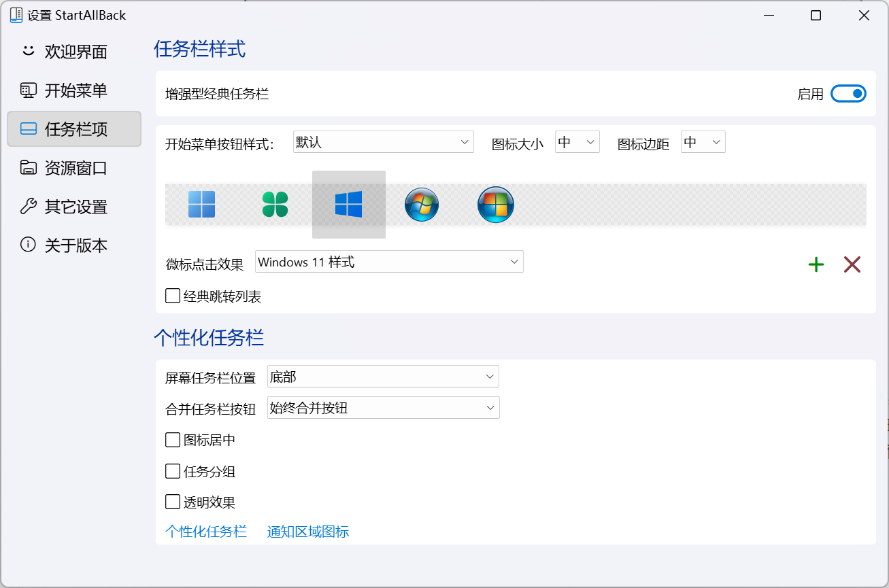Switch to the 资源窗口 section

click(x=74, y=168)
